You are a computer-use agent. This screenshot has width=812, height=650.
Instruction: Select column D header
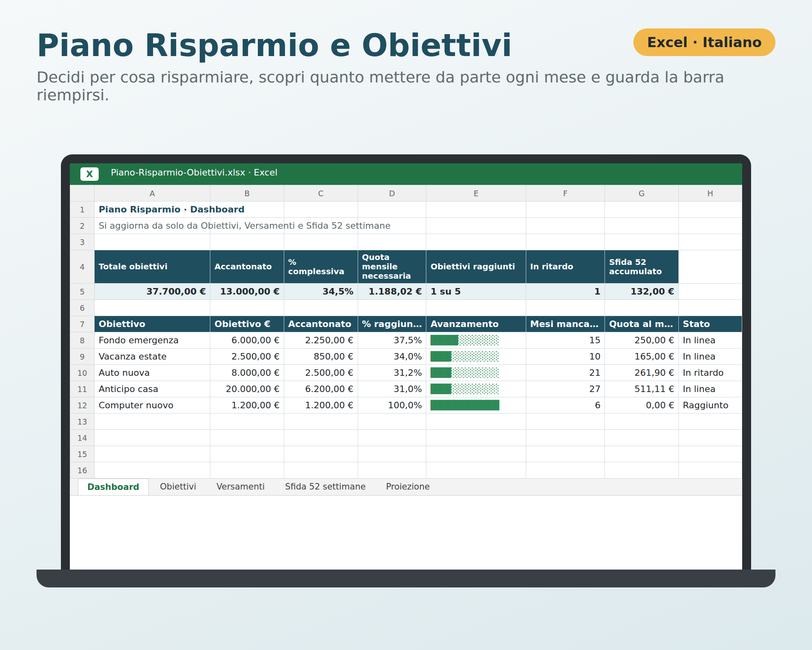pos(392,193)
